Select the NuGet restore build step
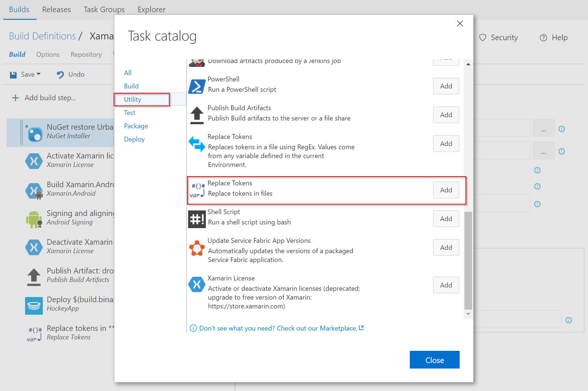The width and height of the screenshot is (588, 391). [61, 132]
